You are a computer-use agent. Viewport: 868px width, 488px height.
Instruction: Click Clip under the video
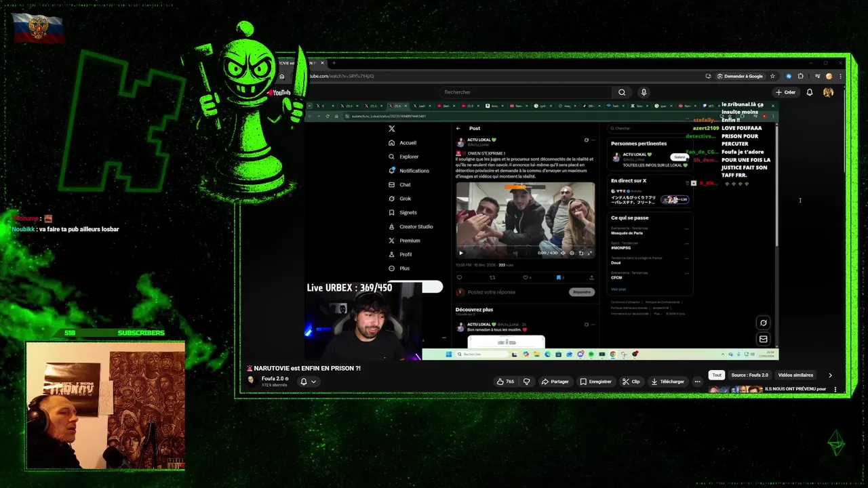(x=631, y=382)
